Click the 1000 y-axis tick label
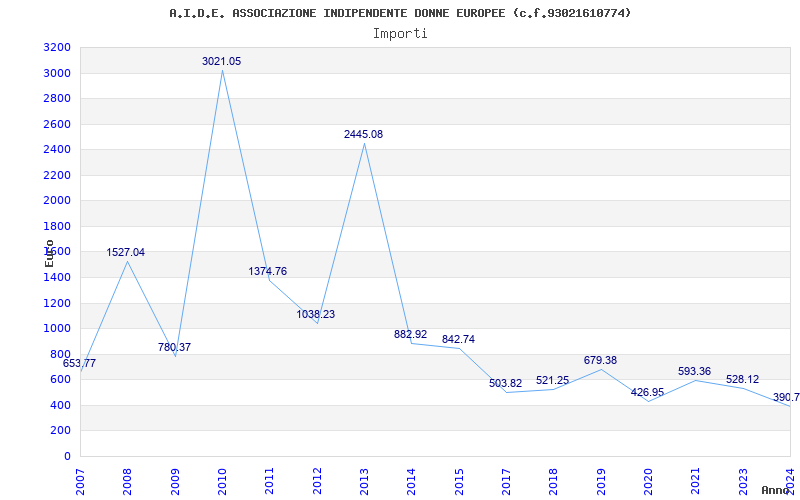This screenshot has height=500, width=800. [x=58, y=329]
